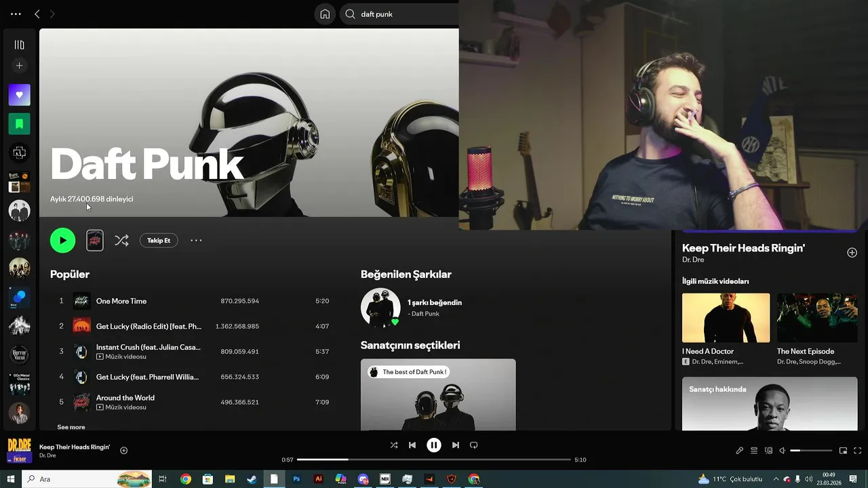This screenshot has height=488, width=868.
Task: Open the three-dot app menu at top left
Action: click(x=16, y=14)
